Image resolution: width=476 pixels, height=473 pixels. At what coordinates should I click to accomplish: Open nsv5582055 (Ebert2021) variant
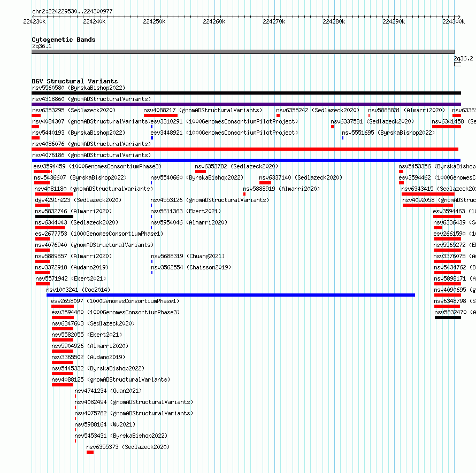pyautogui.click(x=87, y=335)
